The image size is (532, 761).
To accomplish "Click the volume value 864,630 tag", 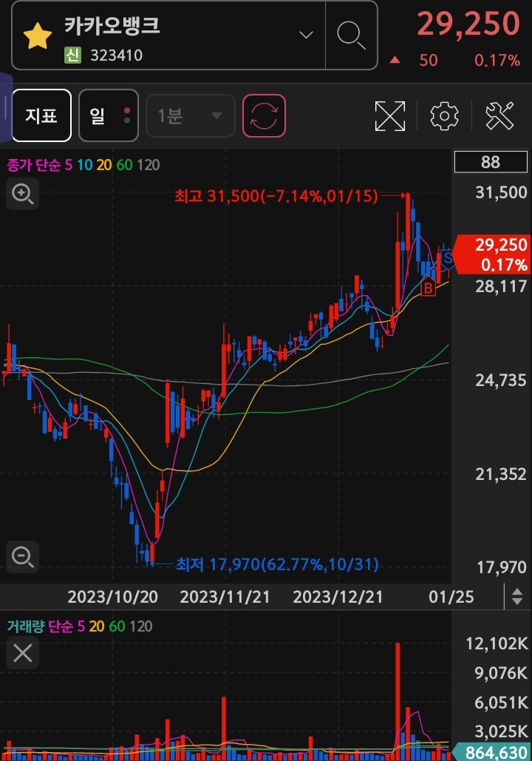I will 492,752.
